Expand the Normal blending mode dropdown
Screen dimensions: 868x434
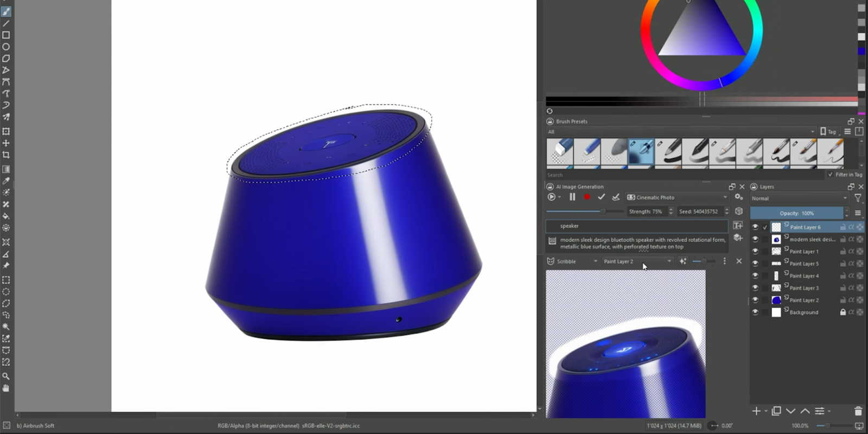coord(799,199)
